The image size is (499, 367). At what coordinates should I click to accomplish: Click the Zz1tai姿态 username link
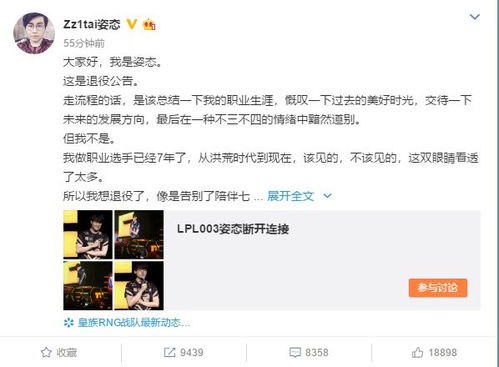click(91, 24)
